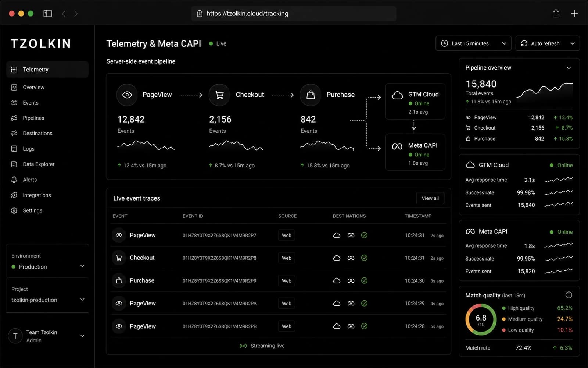Collapse the Pipeline overview panel
Viewport: 588px width, 368px height.
569,68
